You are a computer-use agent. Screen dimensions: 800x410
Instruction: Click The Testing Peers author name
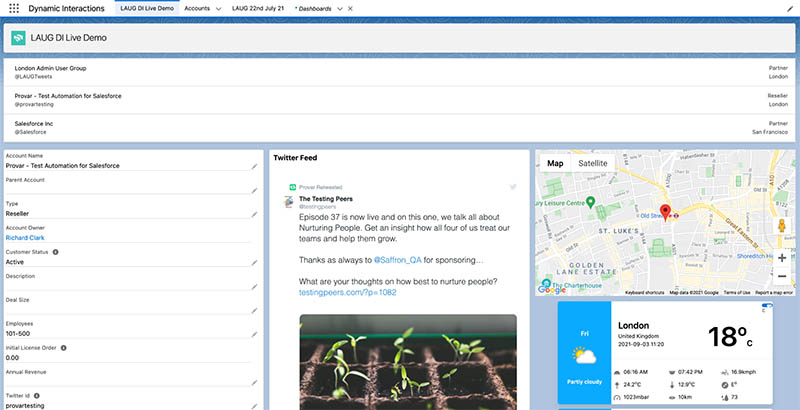[x=326, y=199]
